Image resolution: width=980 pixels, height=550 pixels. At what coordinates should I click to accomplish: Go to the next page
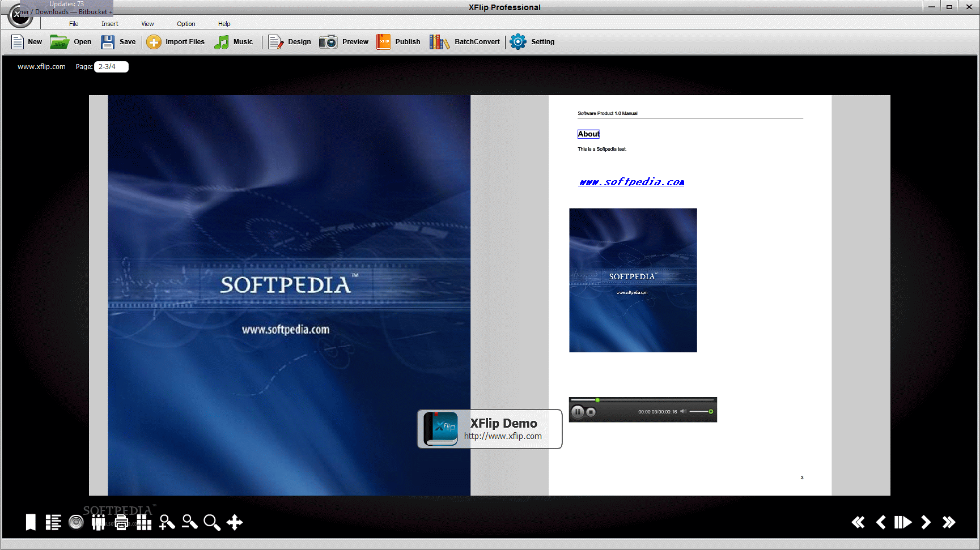click(926, 522)
